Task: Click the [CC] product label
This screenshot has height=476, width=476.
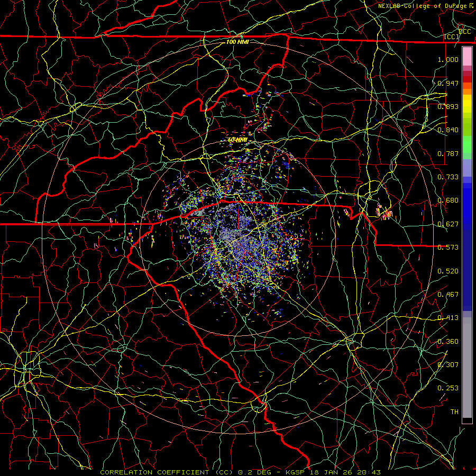Action: point(451,37)
